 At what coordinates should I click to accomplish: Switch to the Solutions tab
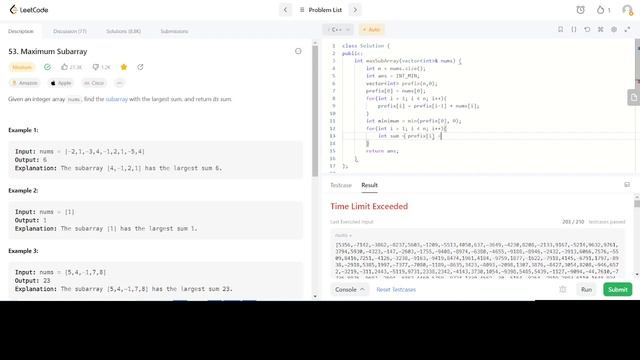[123, 31]
